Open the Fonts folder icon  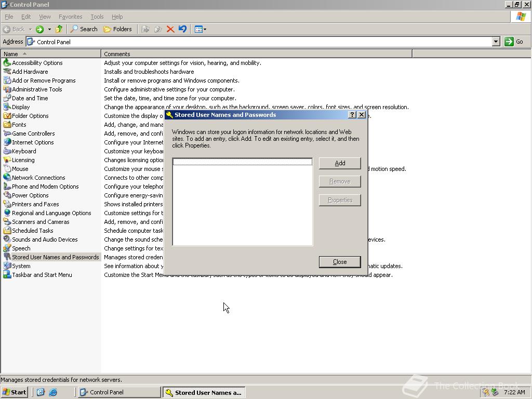7,125
